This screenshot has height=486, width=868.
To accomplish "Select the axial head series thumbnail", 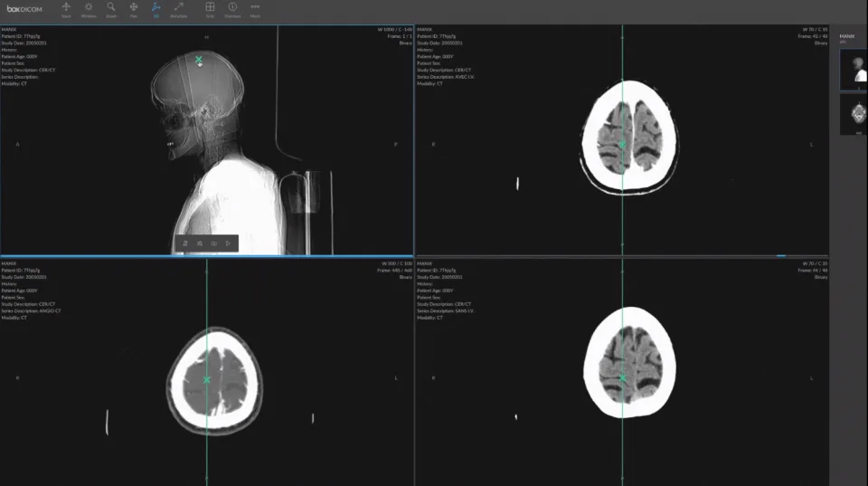I will (854, 114).
